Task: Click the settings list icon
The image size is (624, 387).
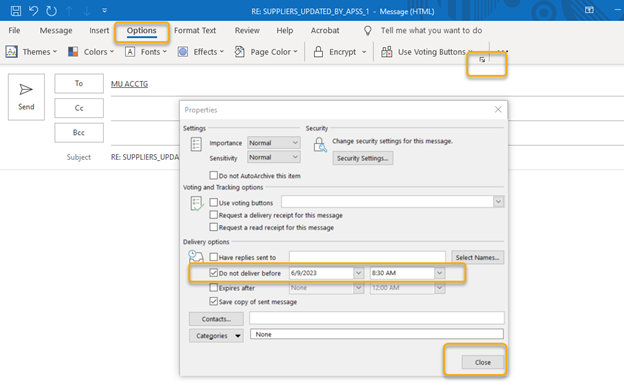Action: (196, 144)
